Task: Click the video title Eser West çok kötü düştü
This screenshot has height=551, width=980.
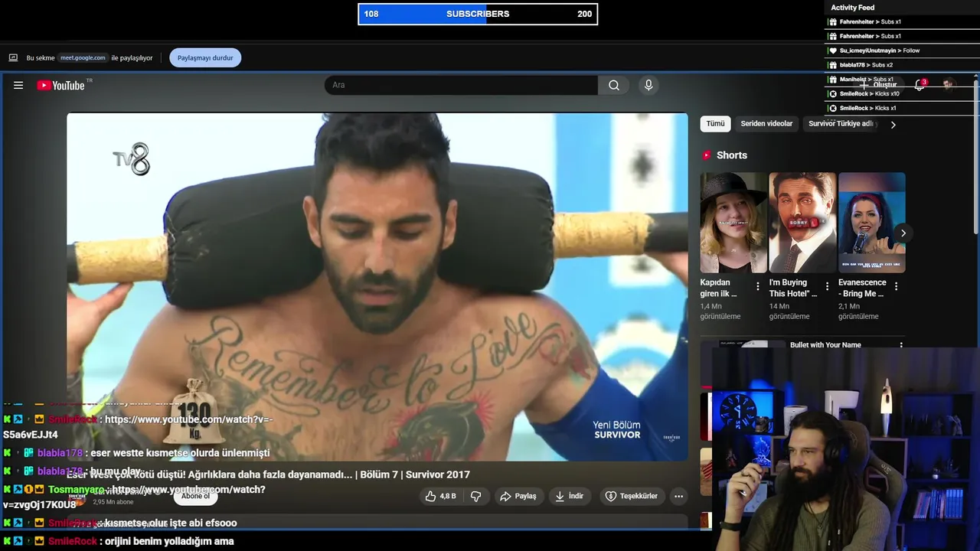Action: click(268, 474)
